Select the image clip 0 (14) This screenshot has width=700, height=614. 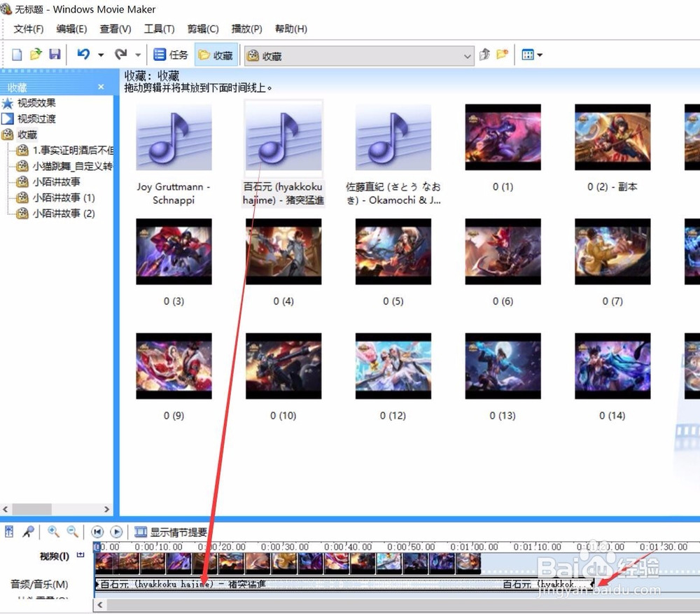tap(612, 366)
